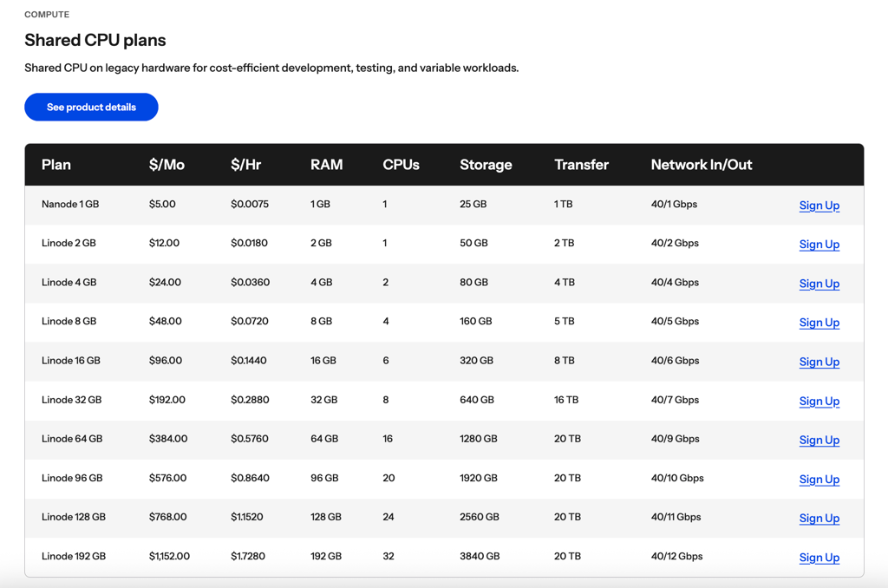Click the 640 GB storage value
The height and width of the screenshot is (588, 888).
(477, 400)
